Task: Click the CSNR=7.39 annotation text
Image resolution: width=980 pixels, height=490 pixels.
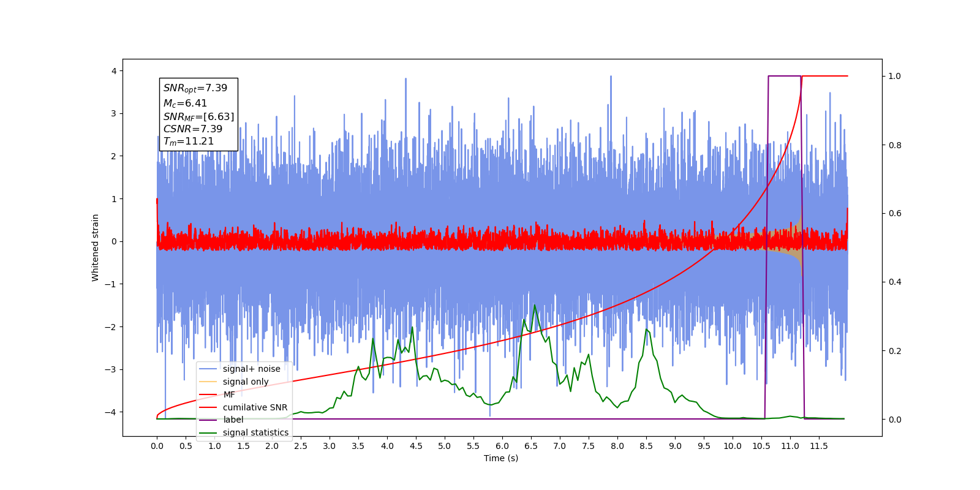Action: click(193, 129)
